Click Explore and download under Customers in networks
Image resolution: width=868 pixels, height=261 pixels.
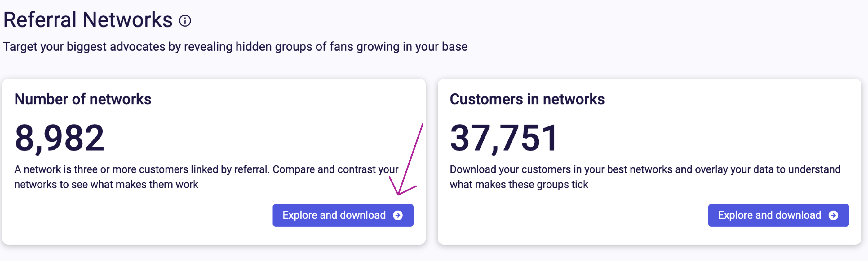pos(778,215)
